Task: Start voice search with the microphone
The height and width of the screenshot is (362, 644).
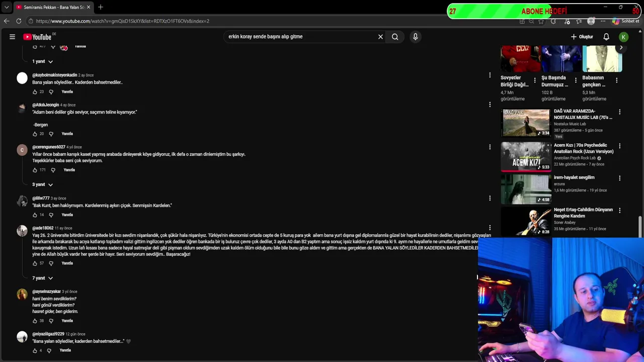Action: [415, 37]
